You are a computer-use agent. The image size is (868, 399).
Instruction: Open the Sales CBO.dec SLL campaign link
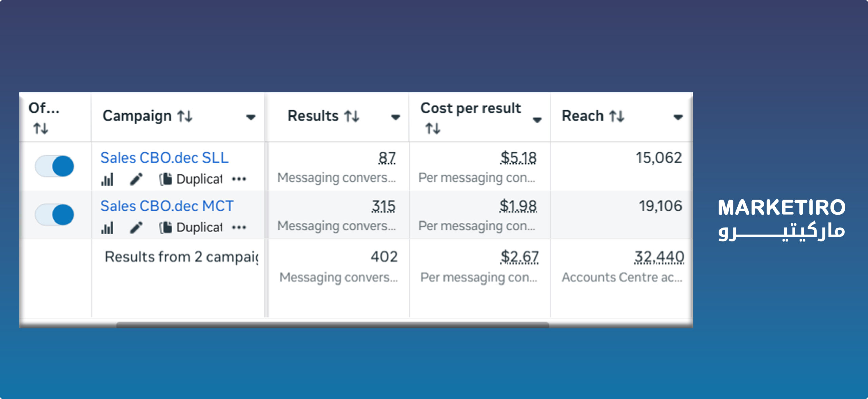[x=164, y=158]
